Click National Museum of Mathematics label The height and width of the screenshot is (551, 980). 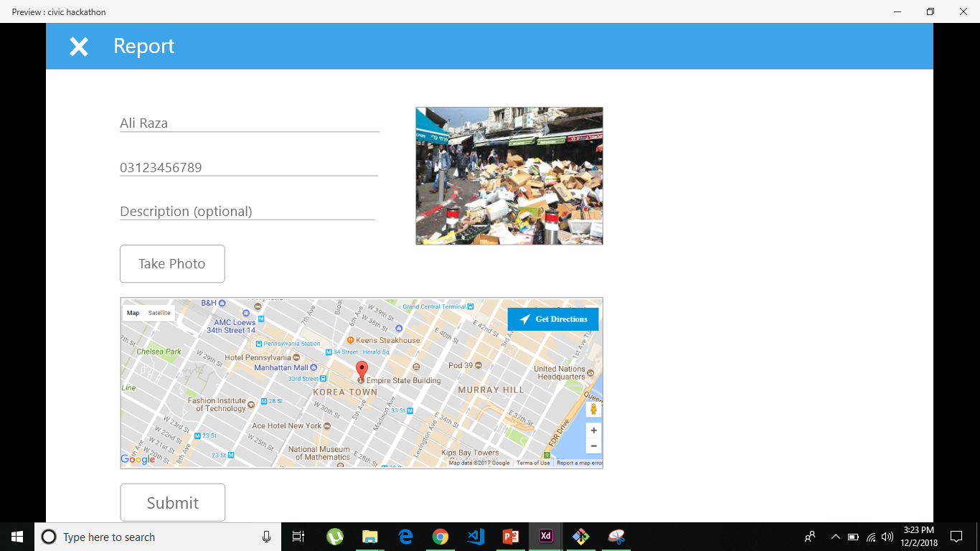point(319,453)
